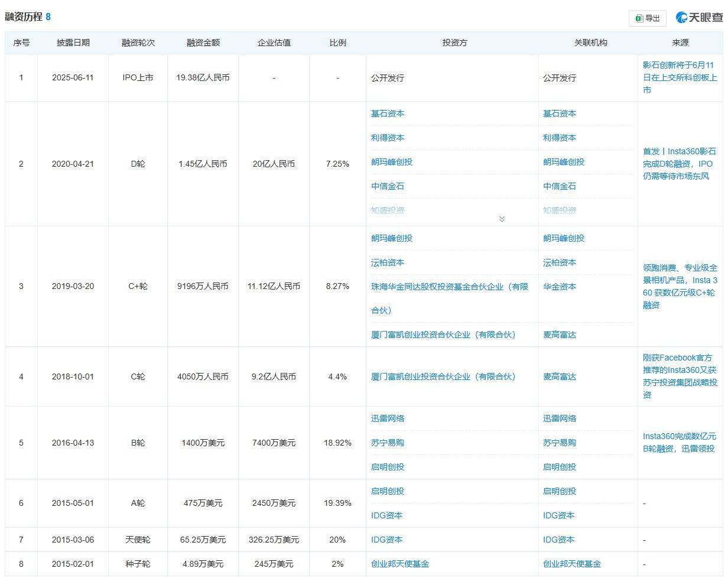The image size is (728, 578).
Task: Click the 融资金额 column header
Action: 203,43
